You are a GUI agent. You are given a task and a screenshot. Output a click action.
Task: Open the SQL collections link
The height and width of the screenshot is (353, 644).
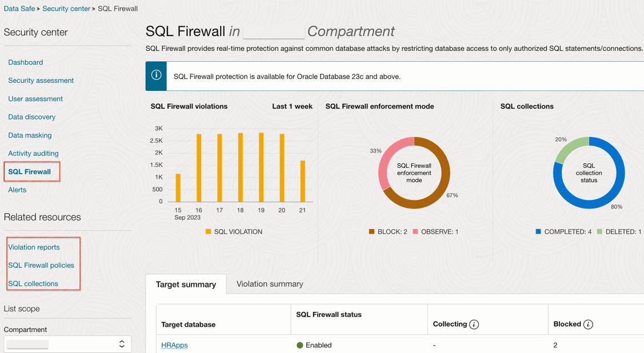(33, 283)
